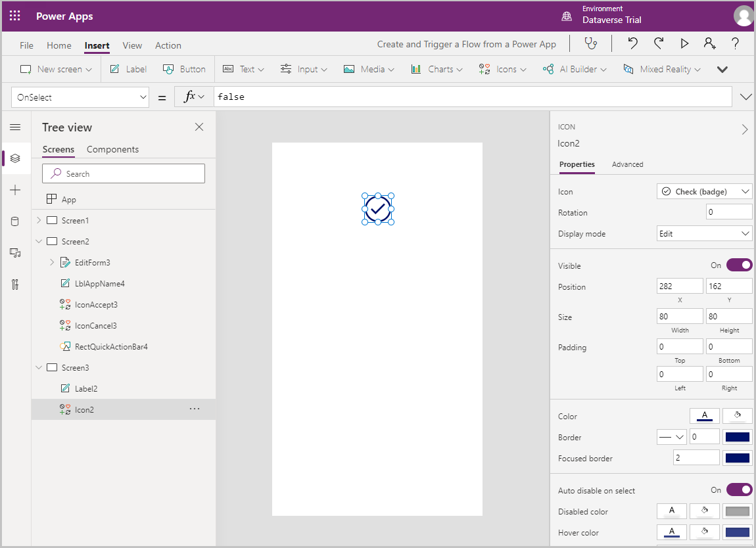Toggle the hamburger navigation menu
Viewport: 756px width, 548px height.
coord(15,127)
